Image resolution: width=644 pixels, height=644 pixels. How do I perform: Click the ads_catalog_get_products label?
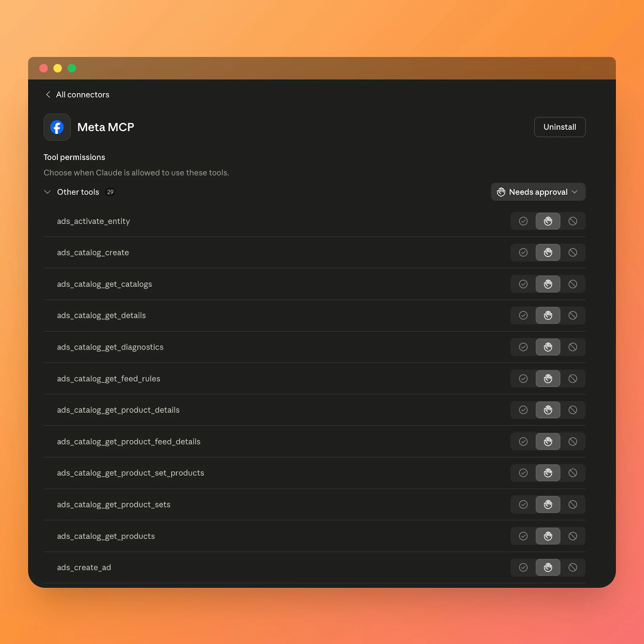(106, 536)
